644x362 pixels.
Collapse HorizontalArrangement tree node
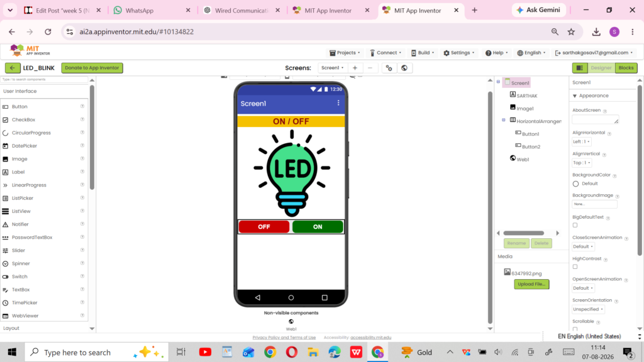[x=504, y=120]
